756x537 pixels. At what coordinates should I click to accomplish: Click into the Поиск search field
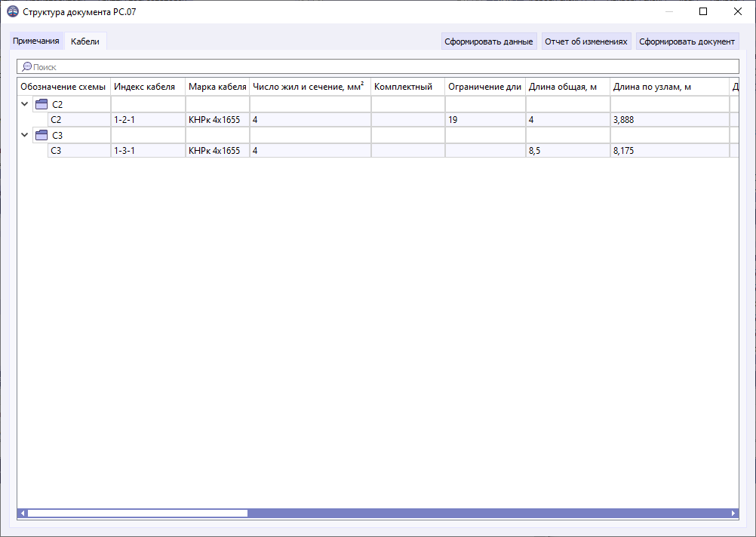tap(226, 66)
